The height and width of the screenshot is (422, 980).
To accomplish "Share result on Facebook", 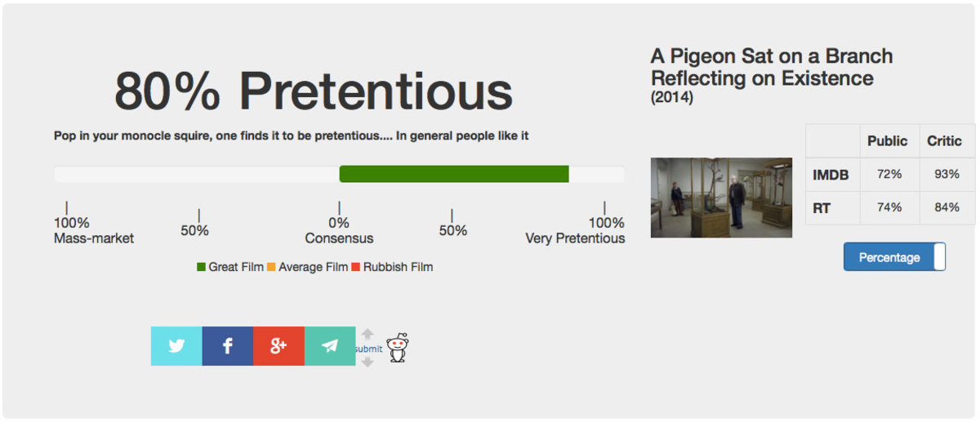I will [228, 346].
